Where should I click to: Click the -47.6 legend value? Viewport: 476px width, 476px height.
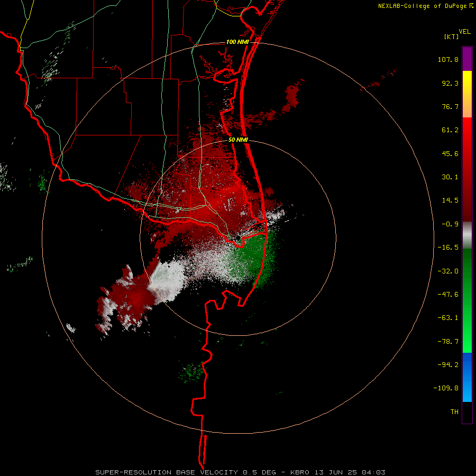click(x=448, y=295)
